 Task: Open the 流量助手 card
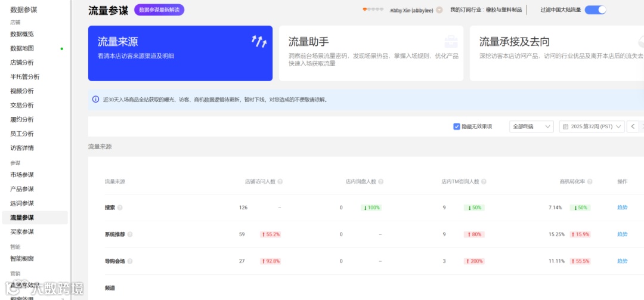pyautogui.click(x=371, y=54)
